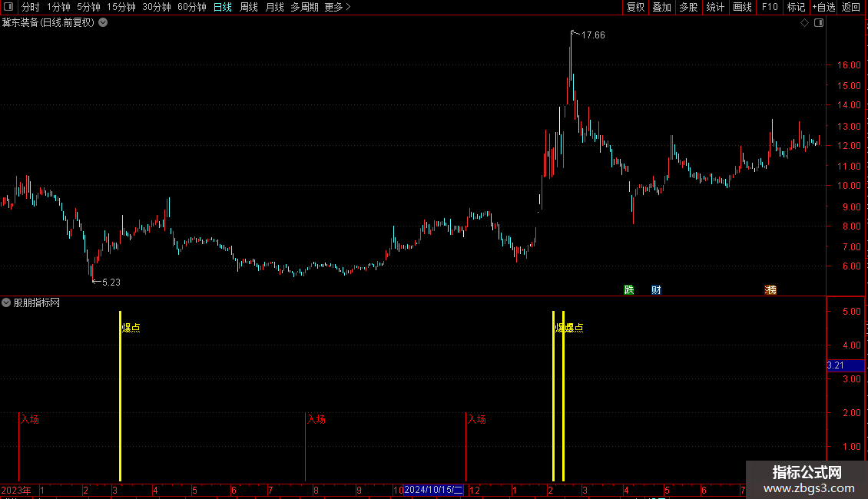Switch to 周线 weekly chart
Viewport: 868px width, 499px height.
(249, 7)
